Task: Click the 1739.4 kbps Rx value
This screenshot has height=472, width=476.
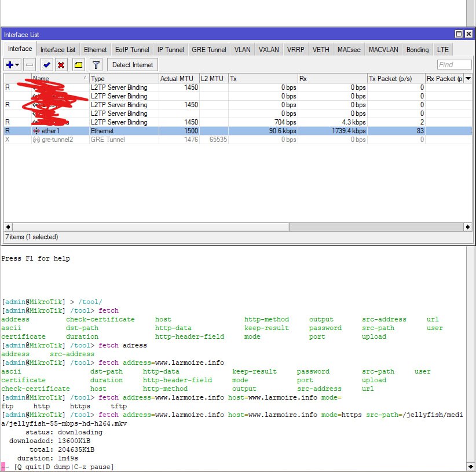Action: click(349, 131)
